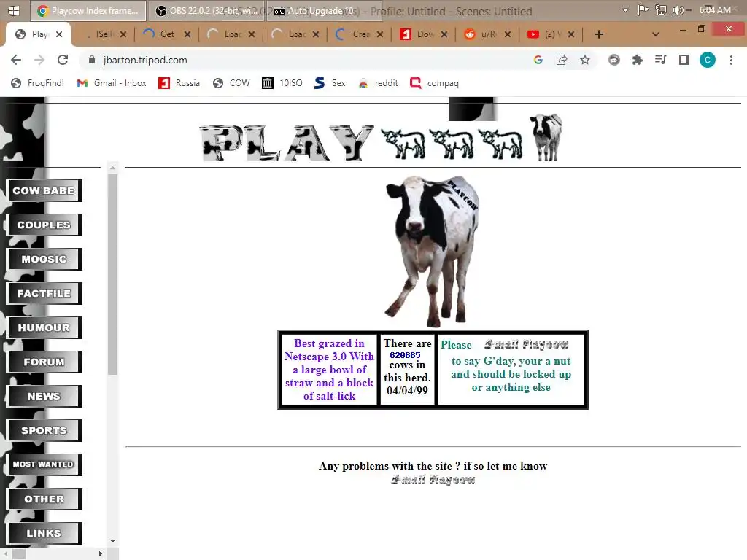The height and width of the screenshot is (560, 747).
Task: Go back with the browser back arrow
Action: [x=16, y=60]
